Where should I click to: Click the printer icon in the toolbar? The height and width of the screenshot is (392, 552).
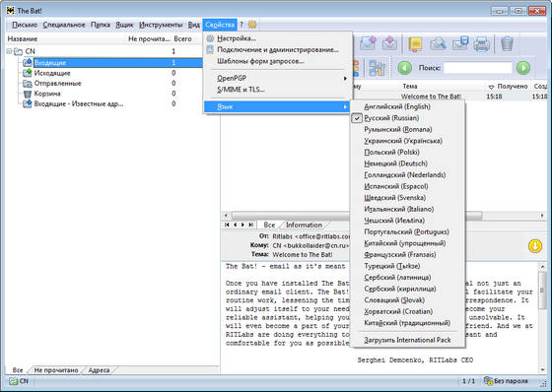pos(481,44)
